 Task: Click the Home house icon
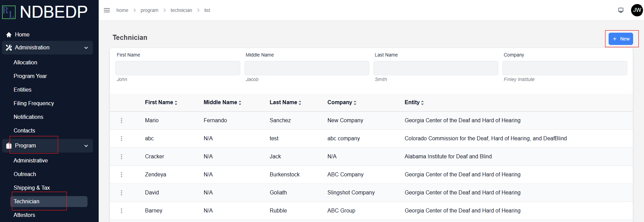click(9, 35)
